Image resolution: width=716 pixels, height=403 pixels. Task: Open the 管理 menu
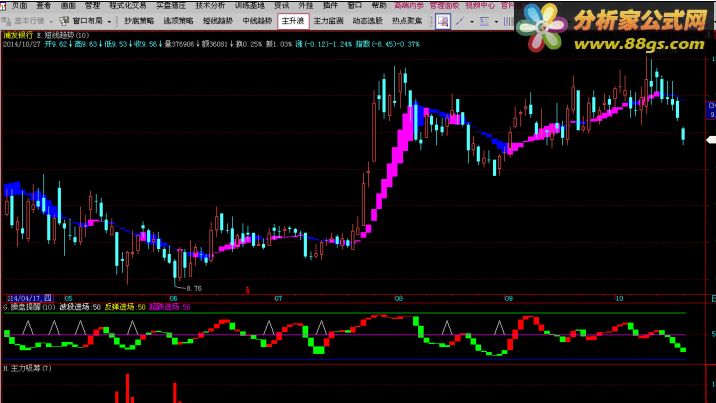[x=92, y=5]
